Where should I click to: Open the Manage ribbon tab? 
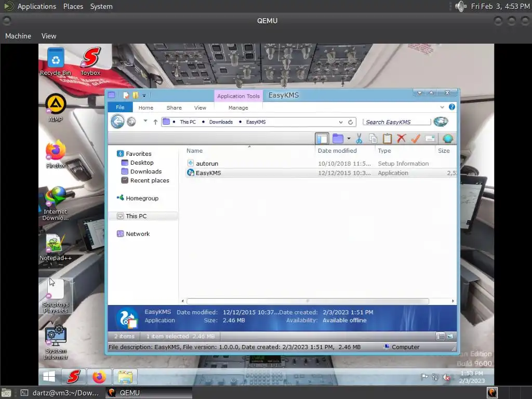[x=238, y=108]
